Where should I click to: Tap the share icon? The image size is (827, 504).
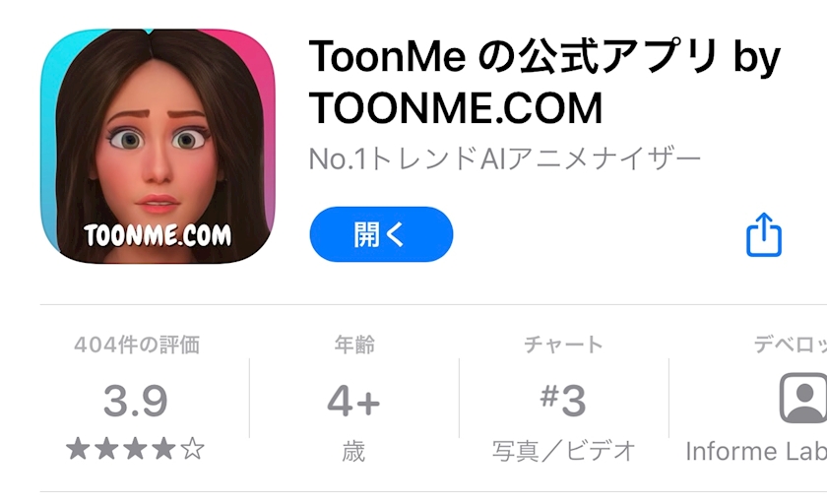coord(764,235)
